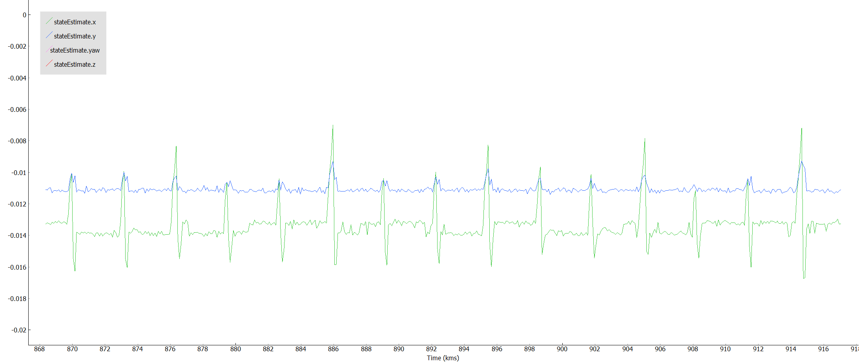The width and height of the screenshot is (868, 363).
Task: Click the green stateEstimate.x legend line sample
Action: point(49,21)
